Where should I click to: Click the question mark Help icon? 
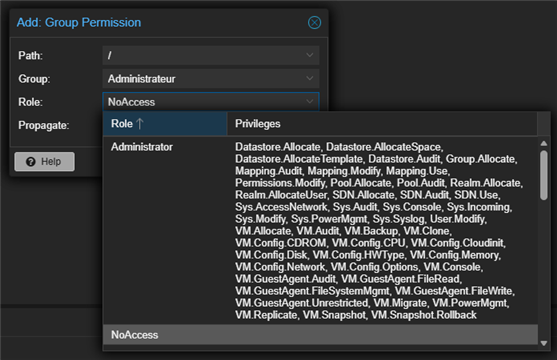coord(31,162)
